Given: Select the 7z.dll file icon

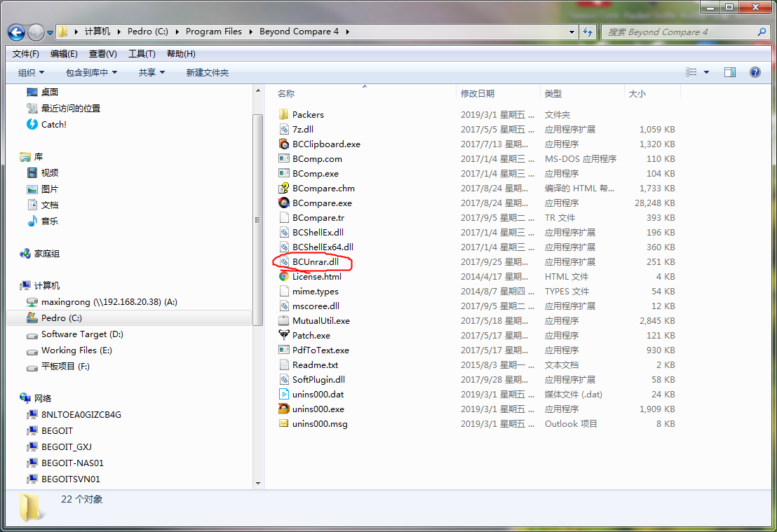Looking at the screenshot, I should pyautogui.click(x=284, y=129).
